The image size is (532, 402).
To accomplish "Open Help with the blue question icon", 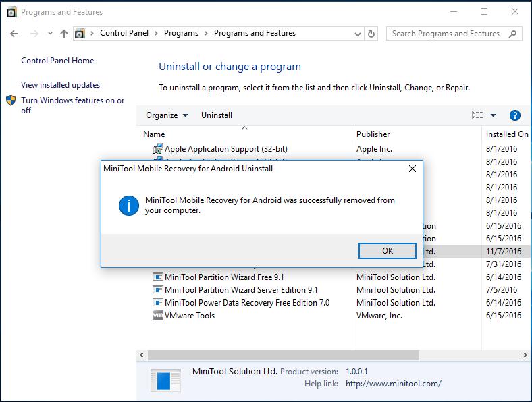I will pos(514,115).
